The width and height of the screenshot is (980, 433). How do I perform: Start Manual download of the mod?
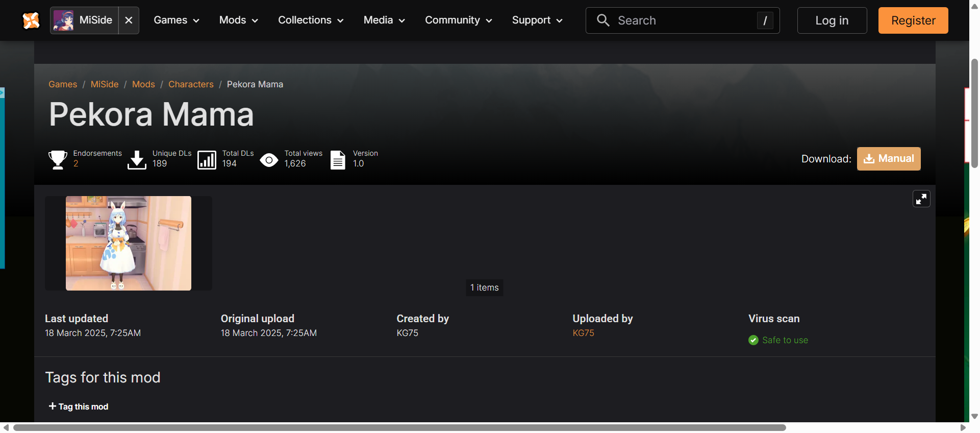[889, 159]
